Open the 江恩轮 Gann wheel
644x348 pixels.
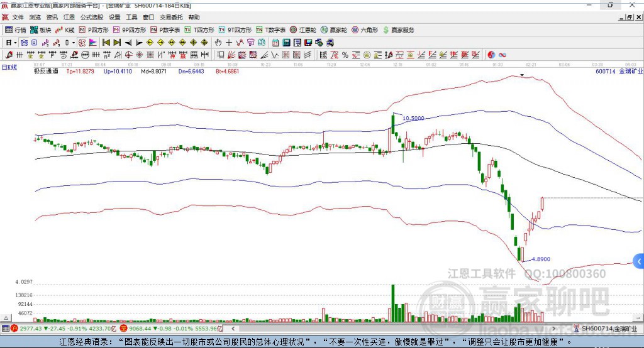point(303,30)
